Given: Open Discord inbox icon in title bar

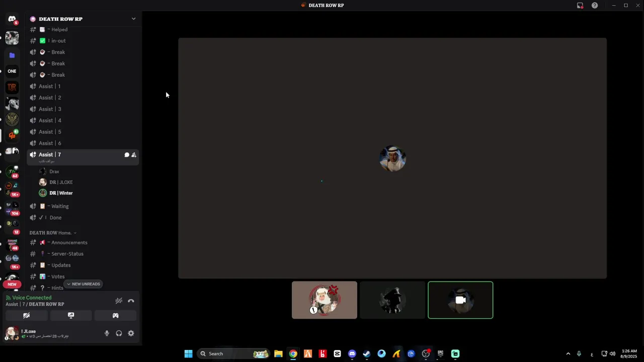Looking at the screenshot, I should (x=580, y=6).
